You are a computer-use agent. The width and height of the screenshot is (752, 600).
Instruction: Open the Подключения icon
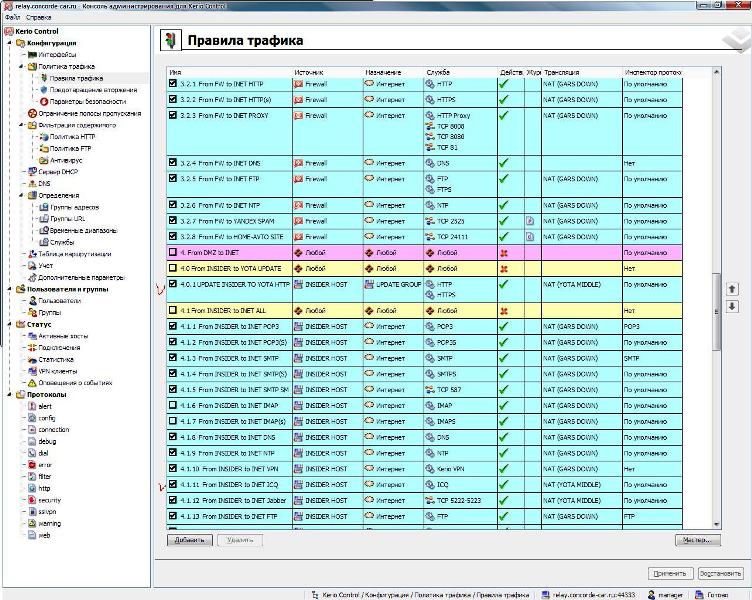click(32, 348)
